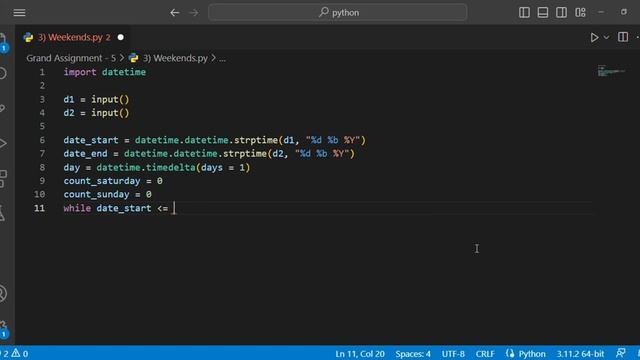The image size is (640, 360).
Task: Open the hamburger application menu
Action: (19, 13)
